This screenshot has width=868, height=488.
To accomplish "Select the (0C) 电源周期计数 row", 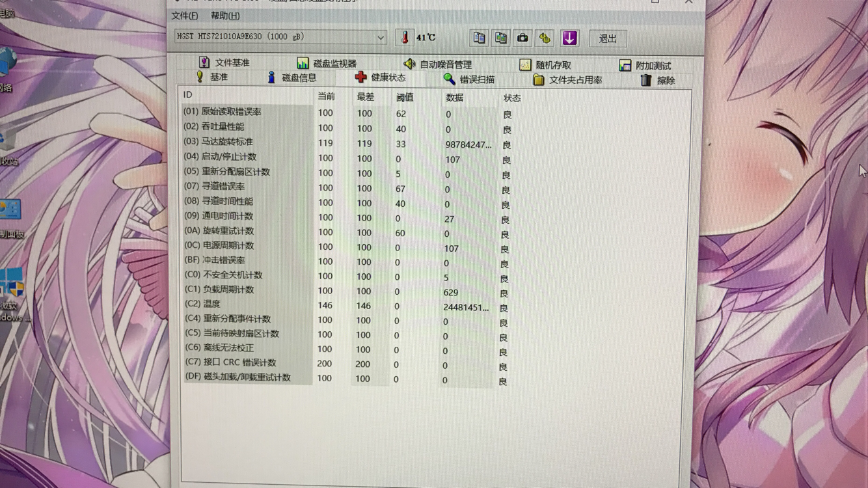I will coord(348,247).
